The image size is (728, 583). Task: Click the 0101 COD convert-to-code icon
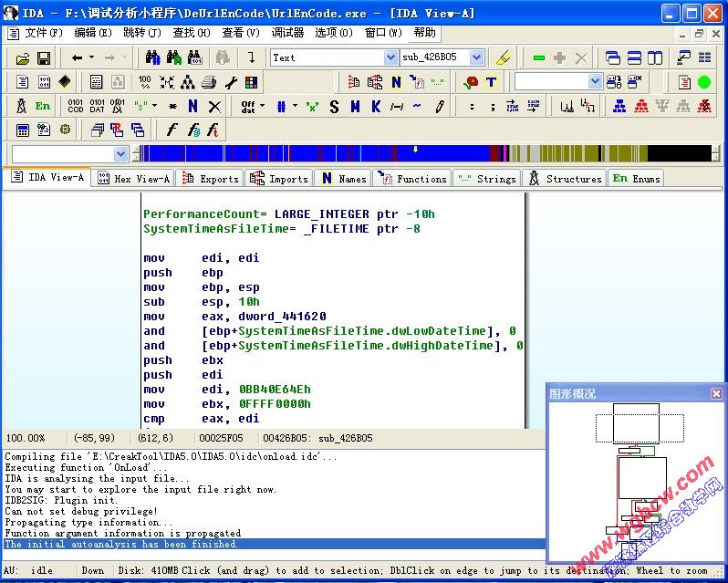75,107
